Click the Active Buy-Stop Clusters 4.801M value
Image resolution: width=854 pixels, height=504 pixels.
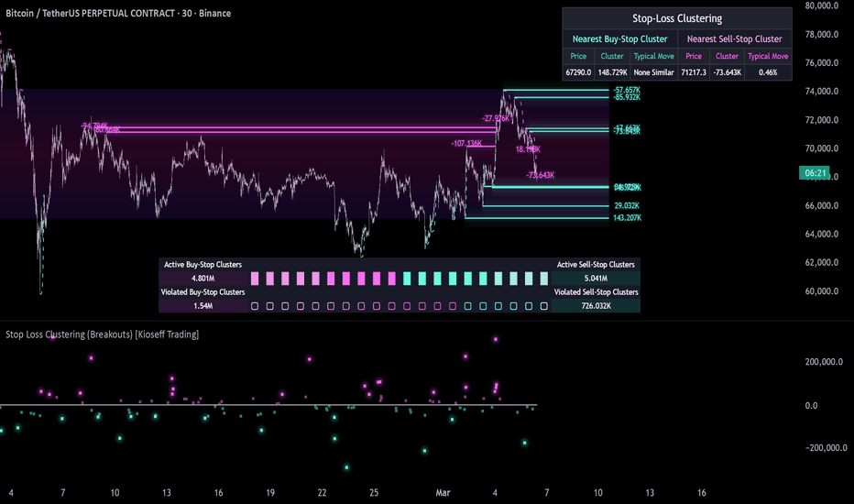click(203, 278)
